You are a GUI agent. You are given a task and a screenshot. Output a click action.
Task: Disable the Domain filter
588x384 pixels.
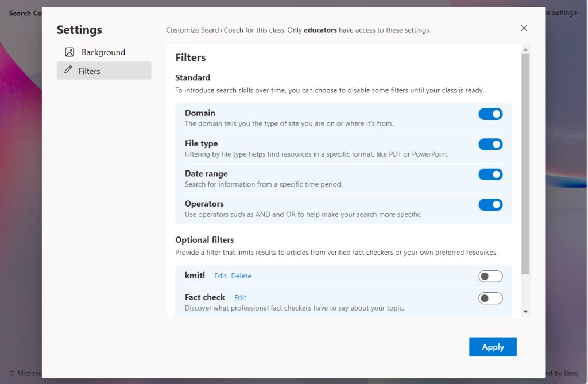click(490, 114)
